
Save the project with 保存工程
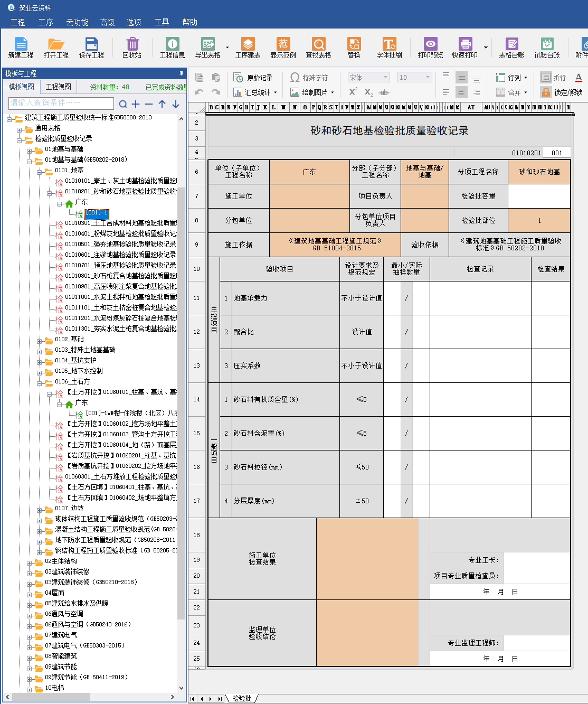[x=91, y=48]
